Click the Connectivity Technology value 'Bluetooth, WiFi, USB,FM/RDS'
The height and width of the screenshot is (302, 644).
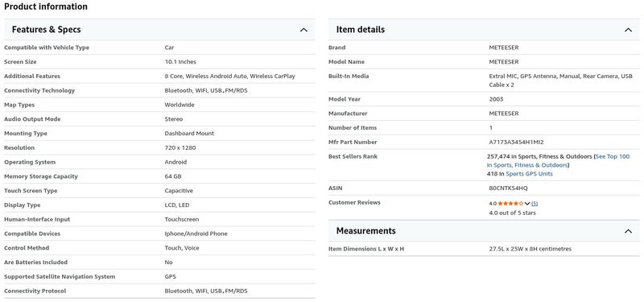(206, 90)
